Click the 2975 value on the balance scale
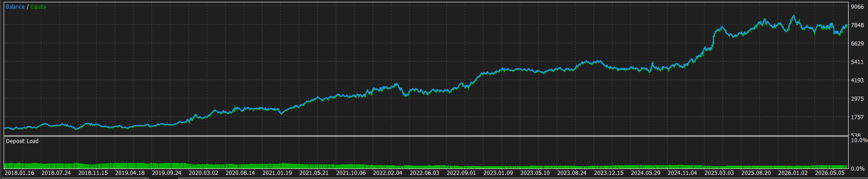This screenshot has width=868, height=179. point(857,99)
